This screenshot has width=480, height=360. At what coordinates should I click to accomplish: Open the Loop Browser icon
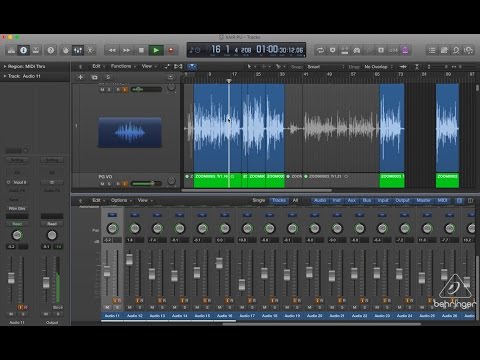(x=456, y=50)
